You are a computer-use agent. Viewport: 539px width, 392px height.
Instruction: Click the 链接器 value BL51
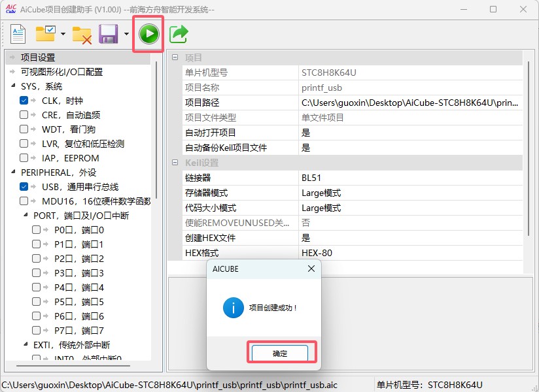[410, 178]
